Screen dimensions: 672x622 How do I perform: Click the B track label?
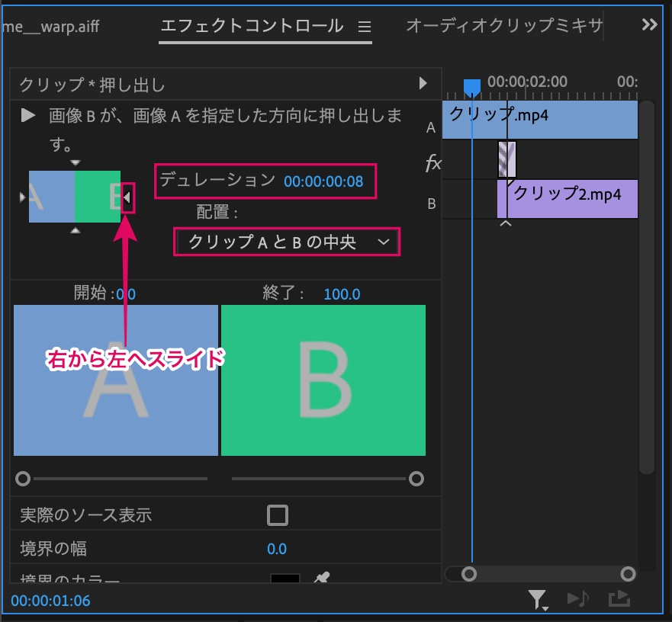[432, 204]
